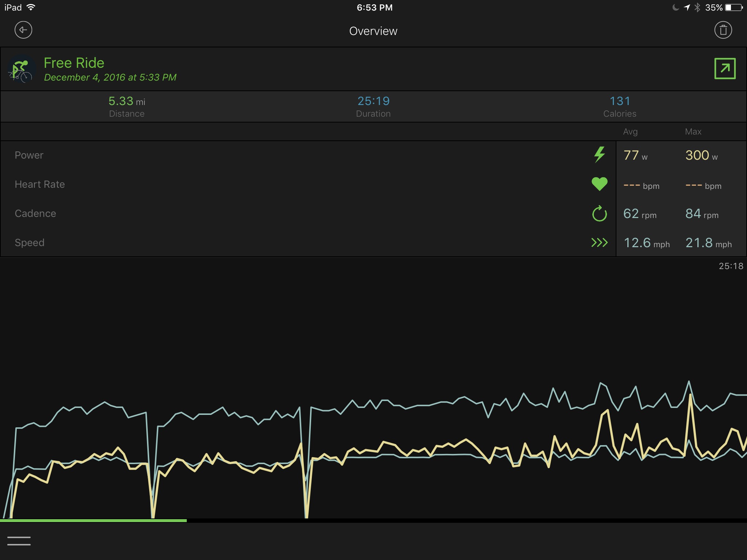Open the share/export arrow icon

(x=725, y=69)
